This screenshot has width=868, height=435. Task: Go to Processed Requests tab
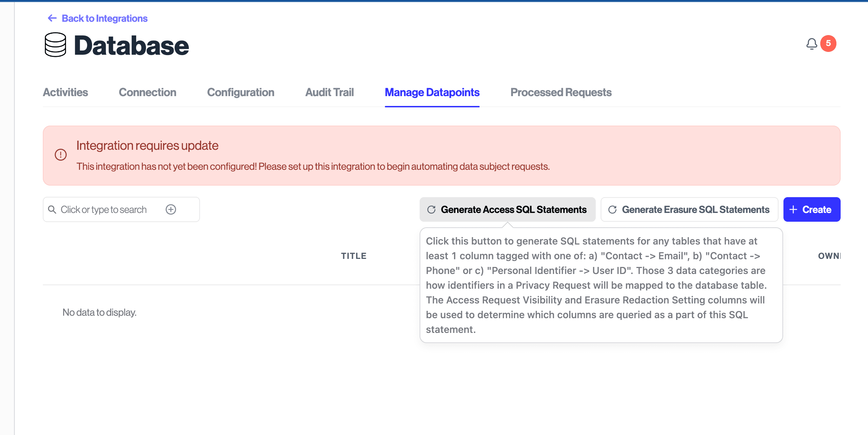(x=561, y=92)
